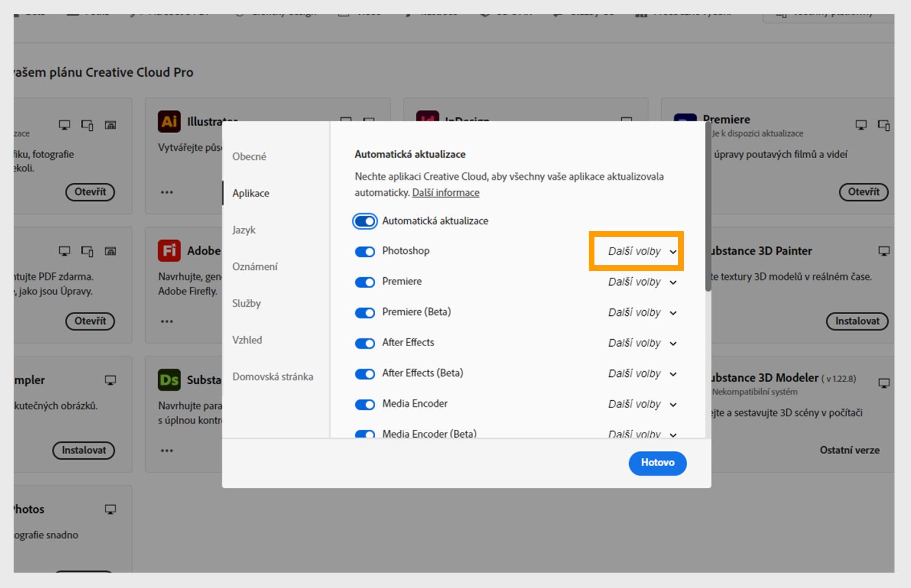Click Ostatní verze for Substance 3D Modeler
Image resolution: width=911 pixels, height=588 pixels.
pyautogui.click(x=850, y=450)
